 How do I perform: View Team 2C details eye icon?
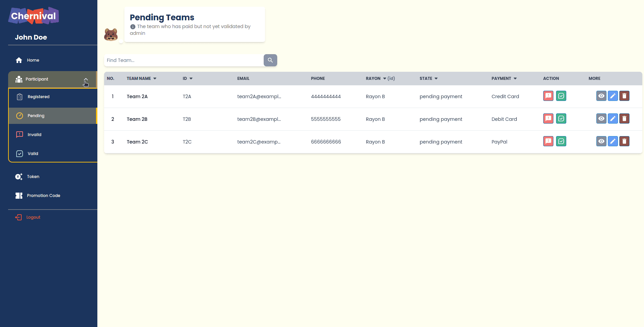click(x=601, y=141)
